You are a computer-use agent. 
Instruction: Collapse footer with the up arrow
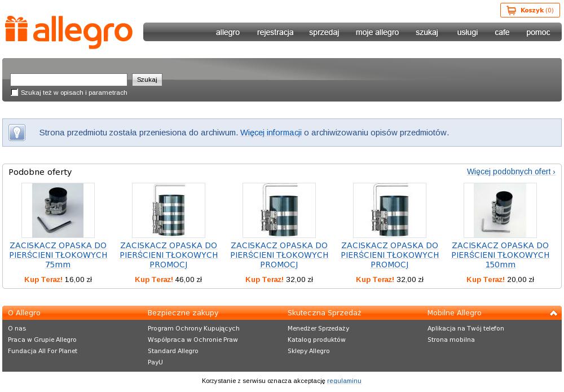[x=554, y=313]
